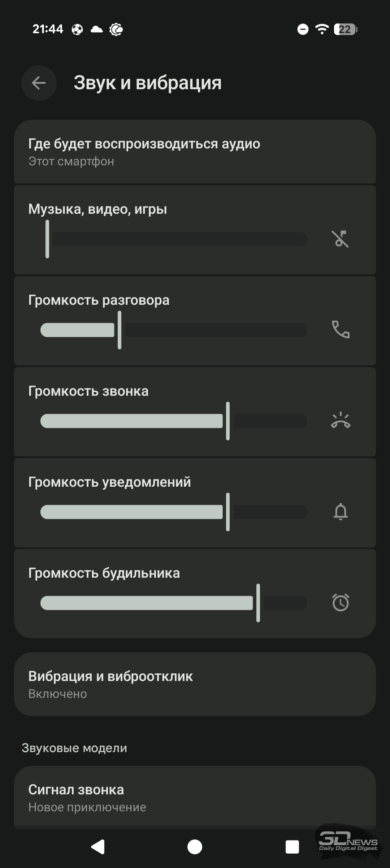Image resolution: width=390 pixels, height=868 pixels.
Task: Open Вибрация и виброотклик settings
Action: 195,684
